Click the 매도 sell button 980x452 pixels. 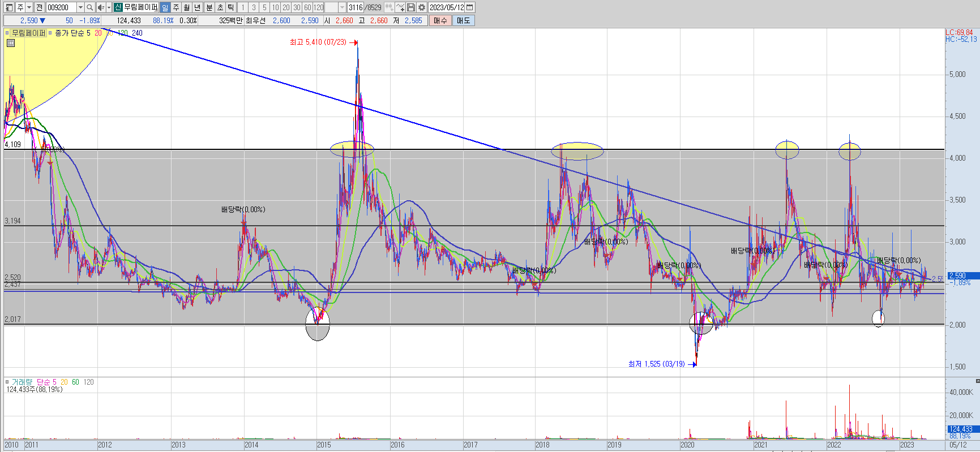pos(463,20)
